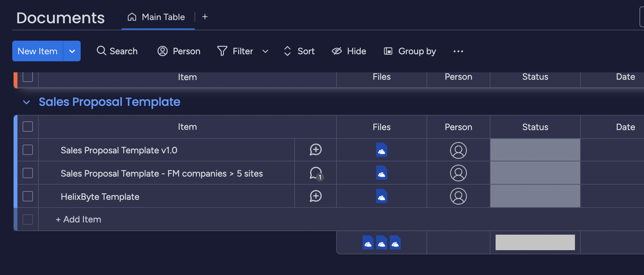Start conversation on Sales Proposal Template v1.0
This screenshot has width=644, height=275.
[x=316, y=150]
